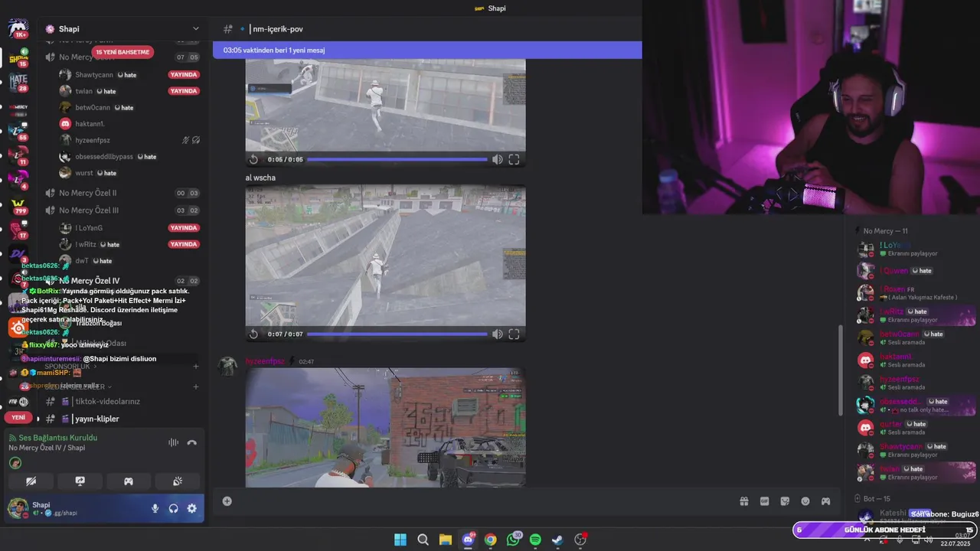Open Steam from taskbar
This screenshot has height=551, width=980.
pos(557,540)
